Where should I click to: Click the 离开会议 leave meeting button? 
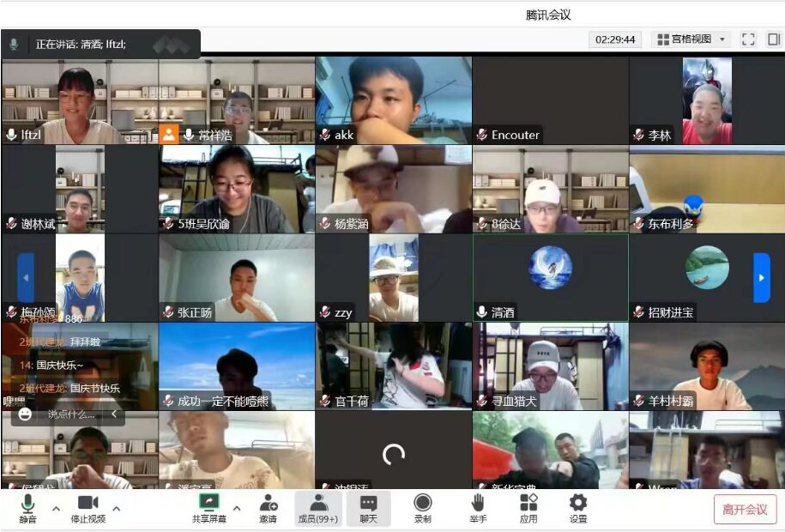745,509
